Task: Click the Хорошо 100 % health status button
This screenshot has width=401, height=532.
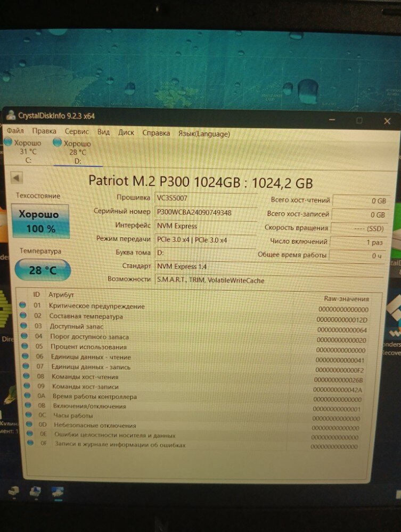Action: coord(40,221)
